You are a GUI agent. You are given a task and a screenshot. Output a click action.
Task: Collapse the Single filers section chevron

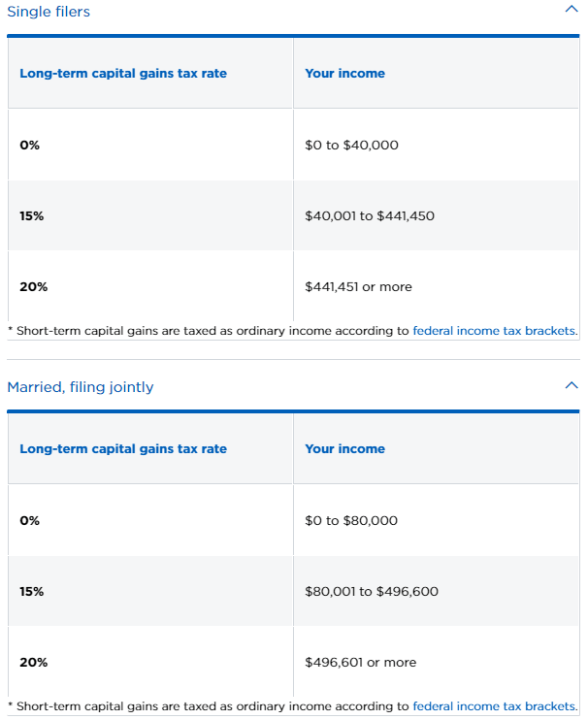(x=571, y=10)
